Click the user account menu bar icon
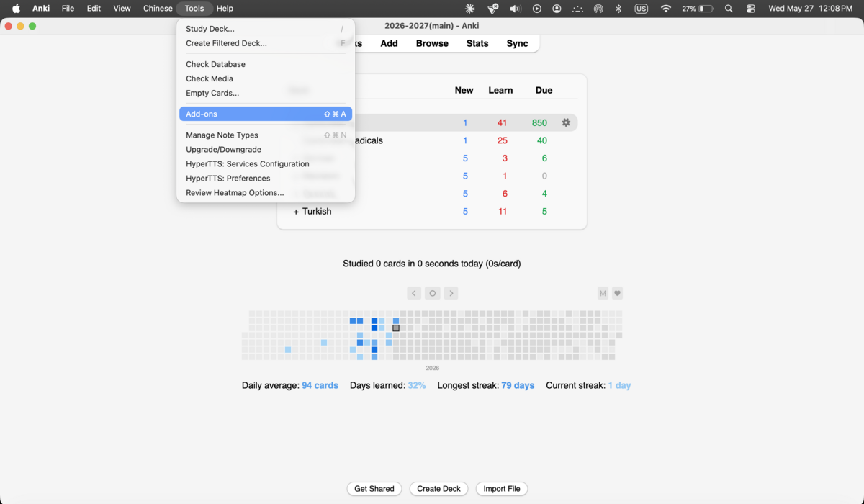864x504 pixels. [x=557, y=9]
